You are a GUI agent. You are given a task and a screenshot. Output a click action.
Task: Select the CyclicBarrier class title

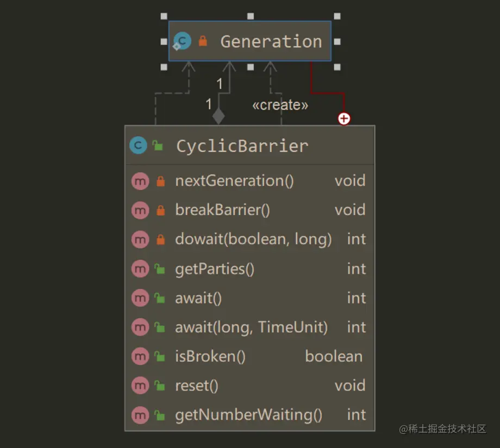pyautogui.click(x=242, y=146)
